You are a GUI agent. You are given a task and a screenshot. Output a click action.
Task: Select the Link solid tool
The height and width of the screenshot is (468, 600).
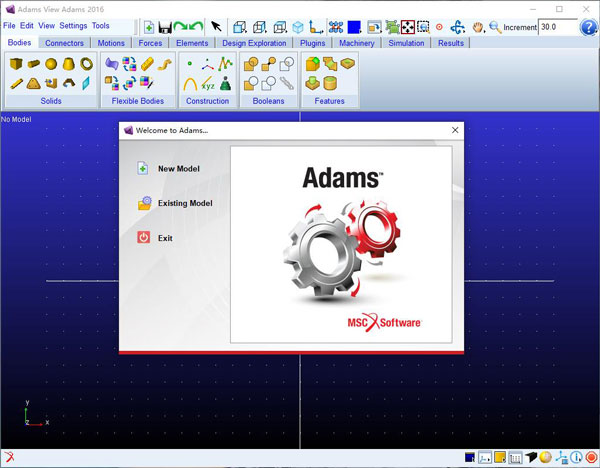[x=16, y=83]
